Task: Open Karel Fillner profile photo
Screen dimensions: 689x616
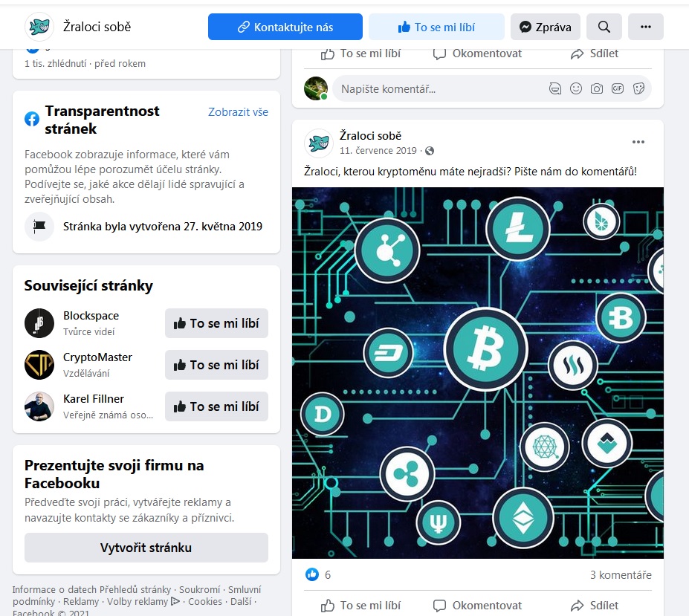Action: point(39,406)
